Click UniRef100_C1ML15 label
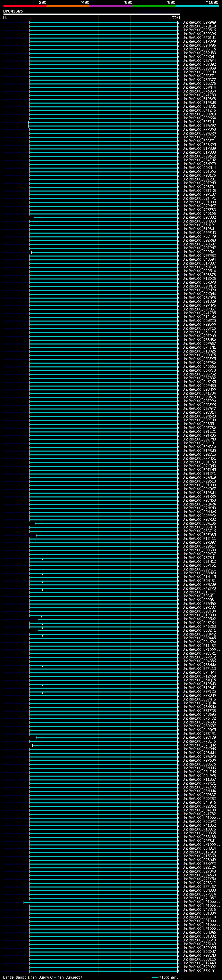The width and height of the screenshot is (222, 980). [x=199, y=577]
